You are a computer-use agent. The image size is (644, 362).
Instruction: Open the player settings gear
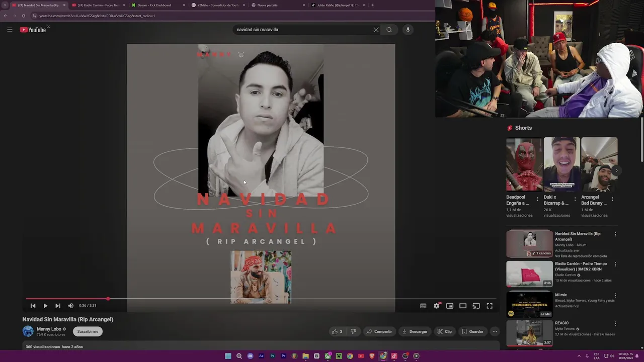pyautogui.click(x=437, y=306)
